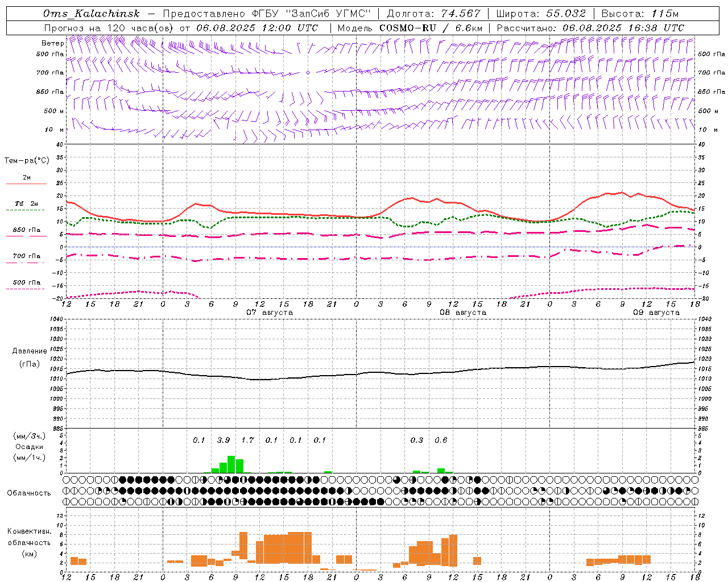Click the 09 августа date label

pyautogui.click(x=656, y=313)
